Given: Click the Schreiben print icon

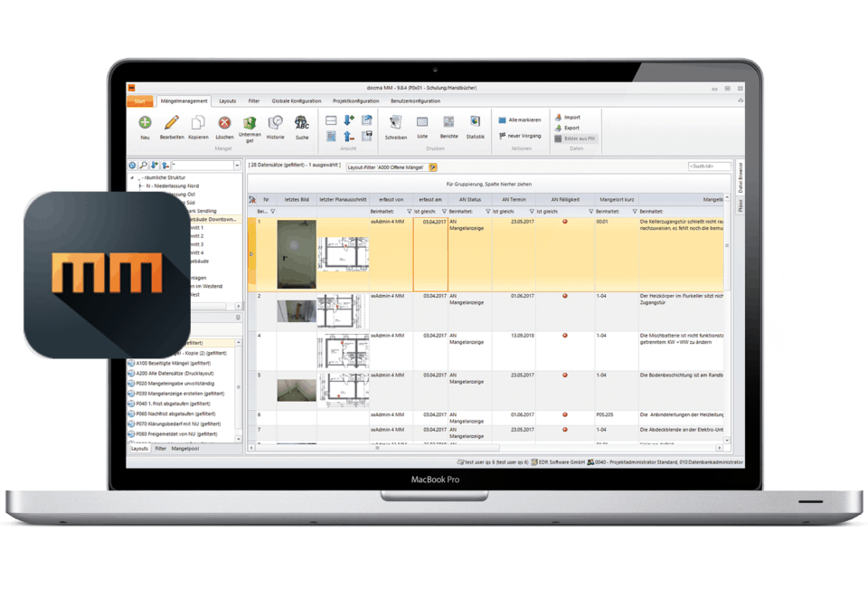Looking at the screenshot, I should (x=395, y=122).
